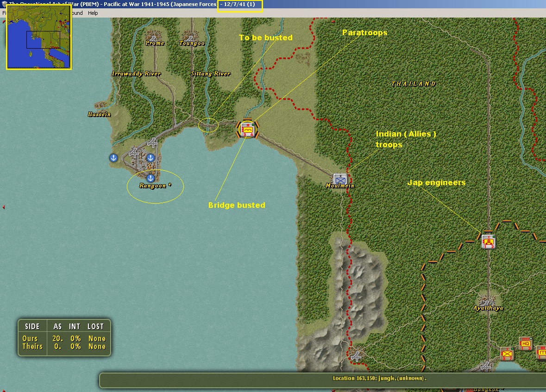The image size is (546, 392).
Task: Click the overview mini-map thumbnail
Action: [x=38, y=37]
